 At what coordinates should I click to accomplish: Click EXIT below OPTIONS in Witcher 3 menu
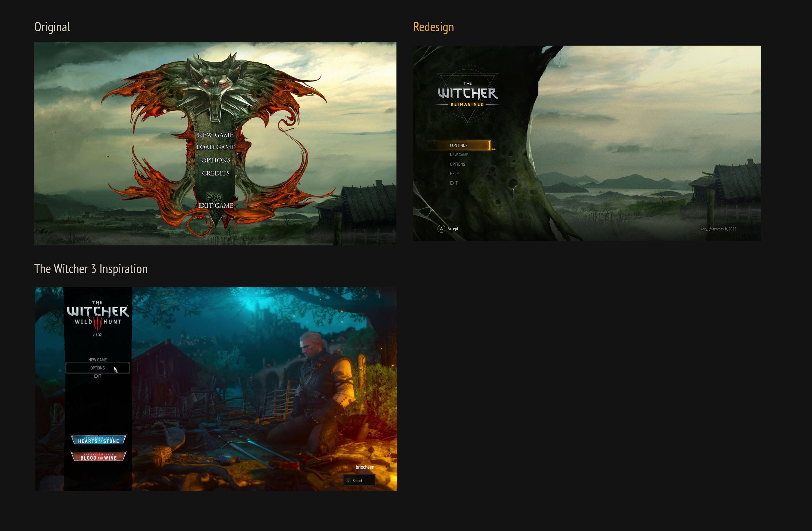[97, 376]
